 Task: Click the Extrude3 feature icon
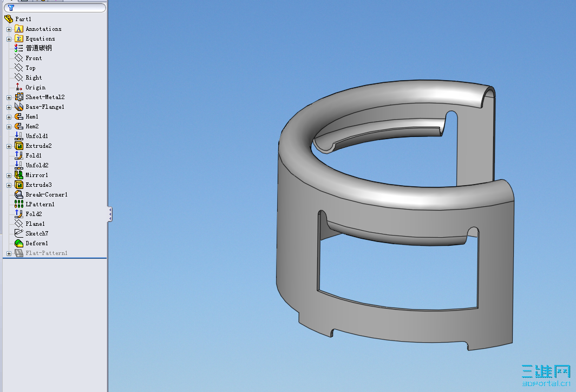point(19,185)
